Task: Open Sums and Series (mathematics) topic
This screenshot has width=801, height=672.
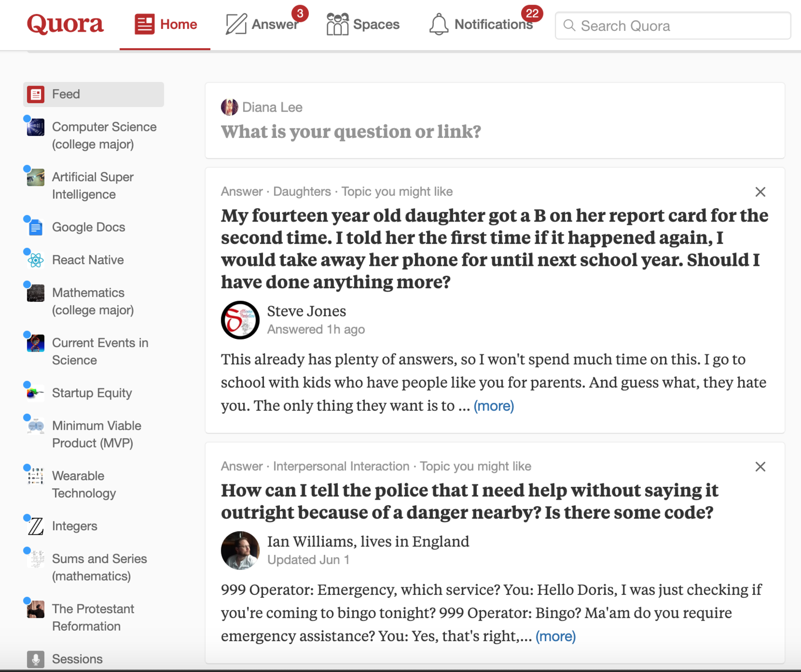Action: pos(99,567)
